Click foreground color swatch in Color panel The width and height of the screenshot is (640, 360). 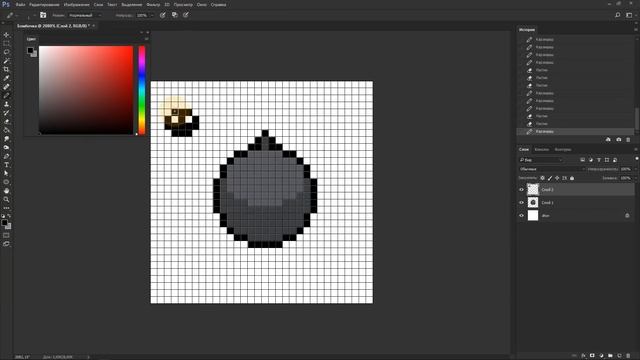point(30,50)
